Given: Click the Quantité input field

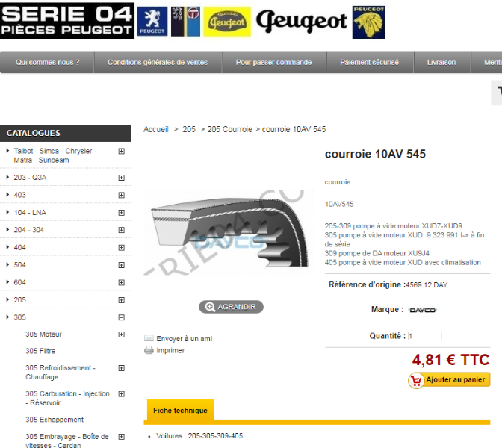Looking at the screenshot, I should (424, 336).
